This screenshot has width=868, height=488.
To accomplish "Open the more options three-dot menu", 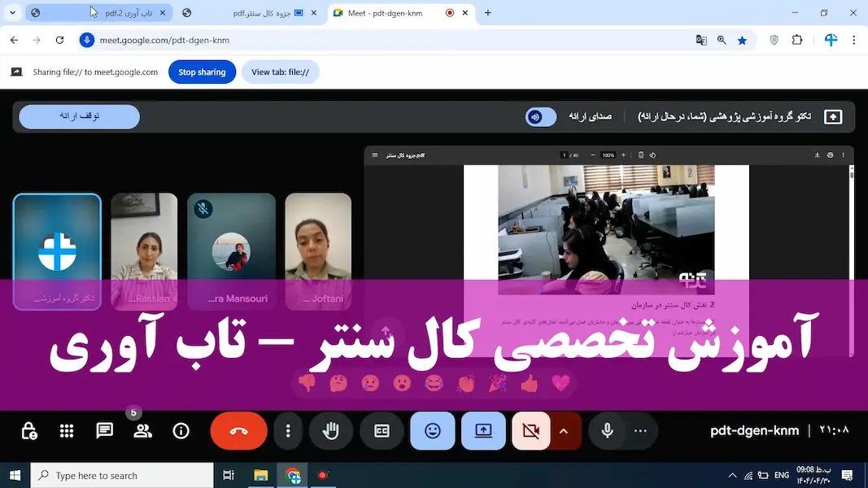I will pos(288,431).
